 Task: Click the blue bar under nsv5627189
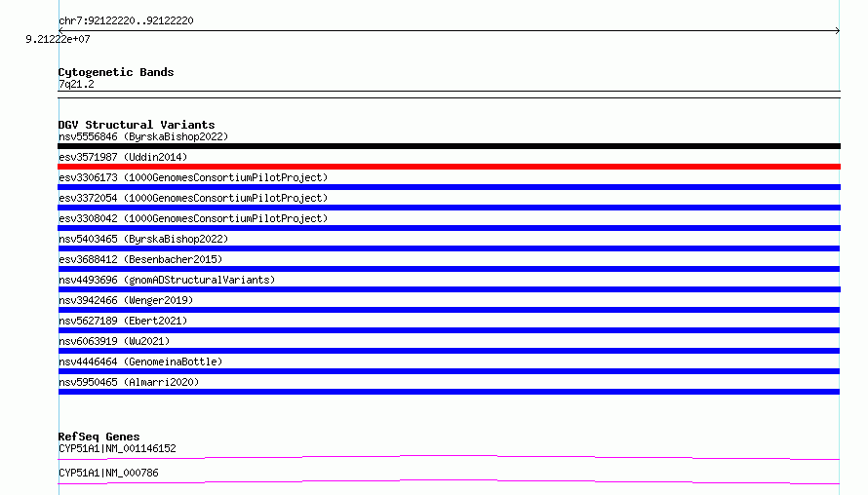(449, 330)
